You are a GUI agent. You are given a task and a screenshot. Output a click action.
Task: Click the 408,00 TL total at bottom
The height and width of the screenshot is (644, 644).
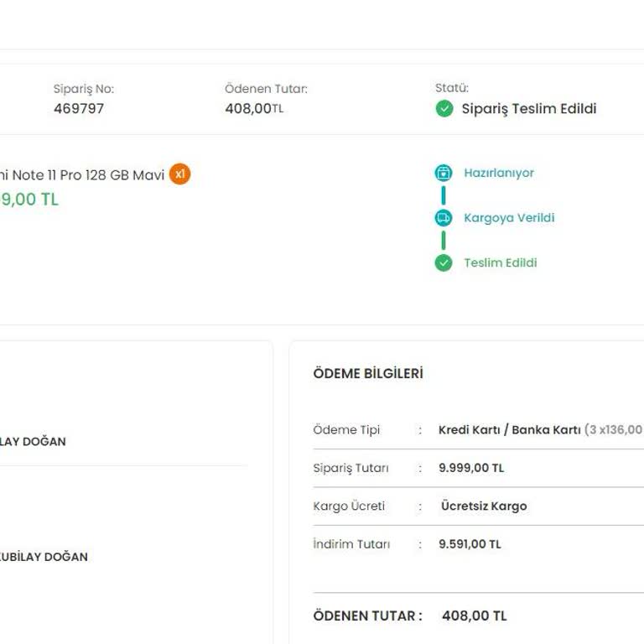point(475,616)
